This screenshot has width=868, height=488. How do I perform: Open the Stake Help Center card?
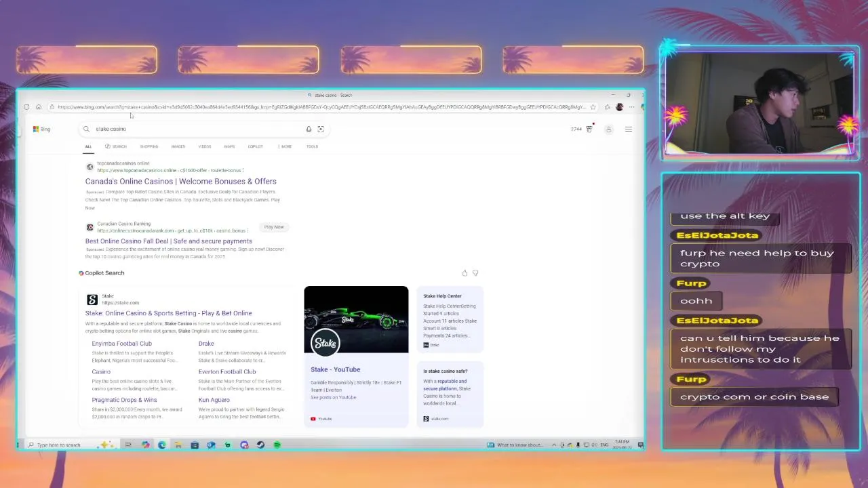tap(450, 320)
